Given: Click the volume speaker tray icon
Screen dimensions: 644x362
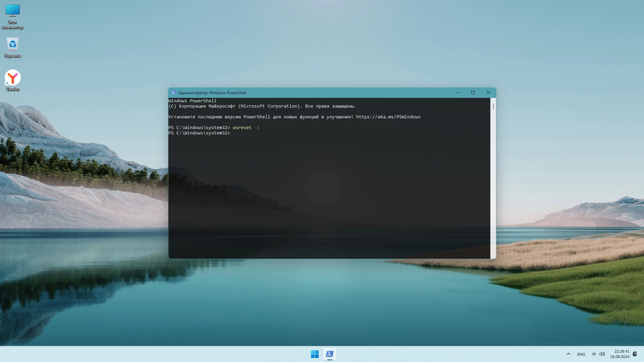Looking at the screenshot, I should 602,354.
